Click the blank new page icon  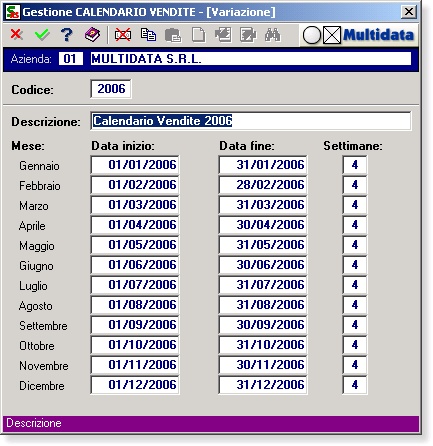[x=198, y=35]
